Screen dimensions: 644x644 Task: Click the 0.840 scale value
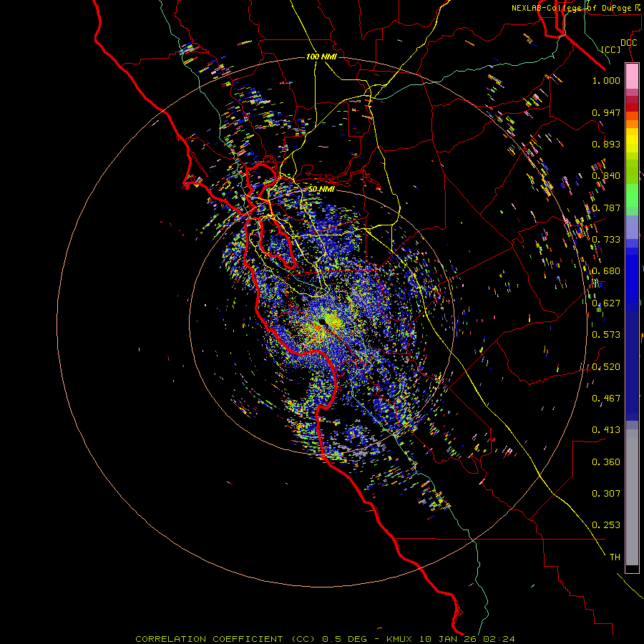[606, 176]
